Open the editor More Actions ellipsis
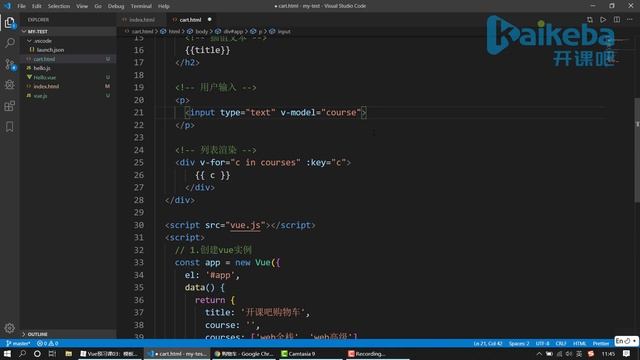The height and width of the screenshot is (360, 640). (x=630, y=20)
